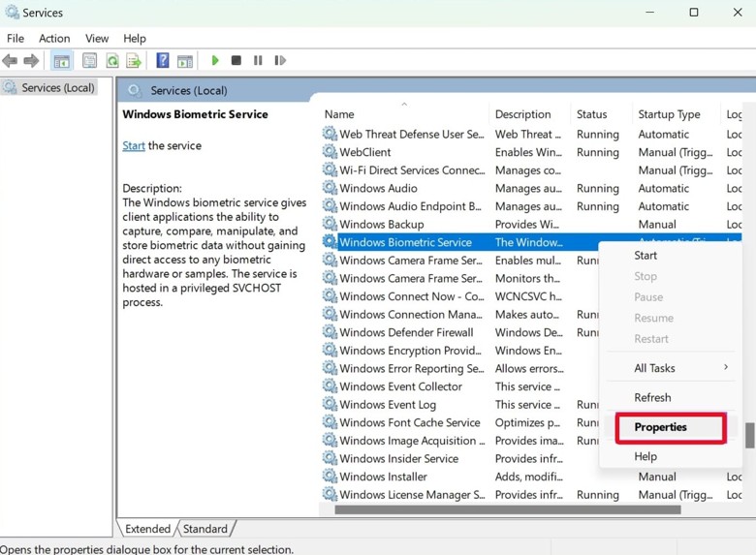Toggle the Show/Hide Action Pane icon
Screen dimensions: 756x555
pyautogui.click(x=185, y=61)
